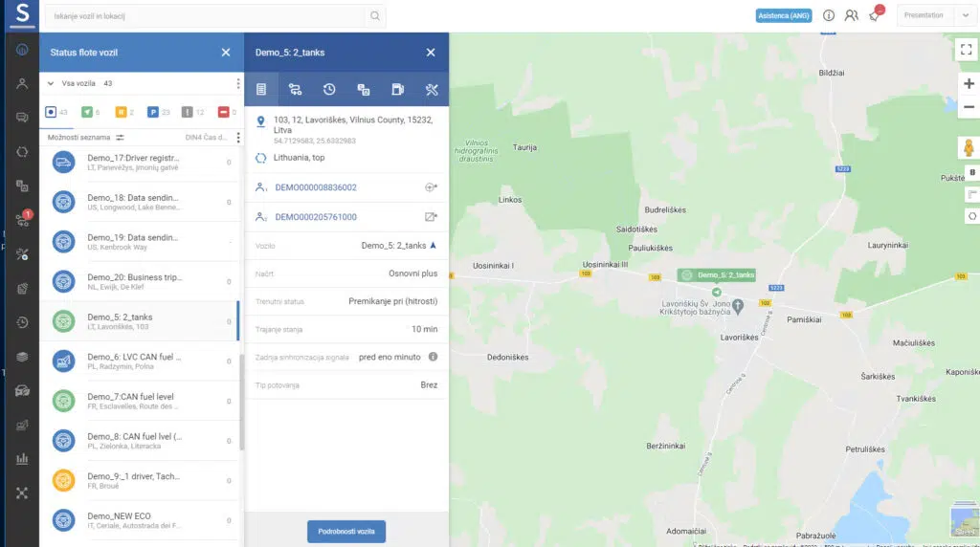Open the fuel tab in vehicle panel
The height and width of the screenshot is (547, 980).
point(397,90)
